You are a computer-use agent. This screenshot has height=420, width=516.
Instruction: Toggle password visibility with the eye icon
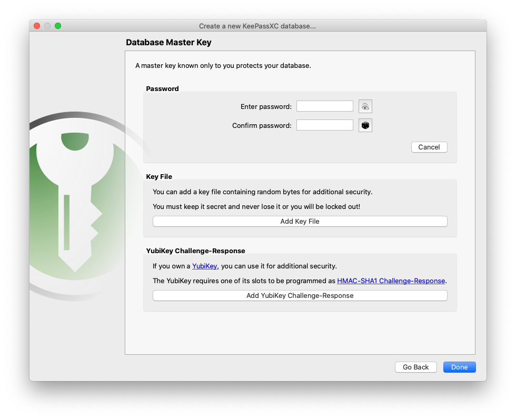365,106
